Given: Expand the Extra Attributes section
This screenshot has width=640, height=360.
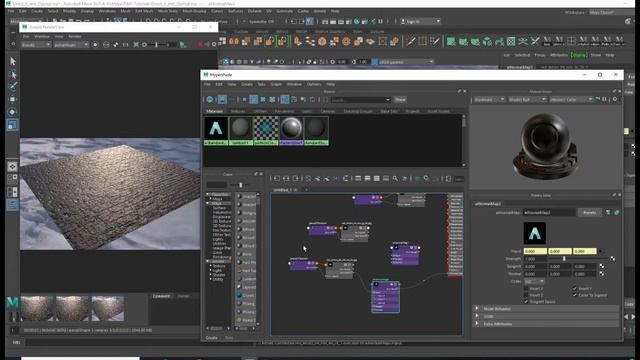Looking at the screenshot, I should 546,324.
